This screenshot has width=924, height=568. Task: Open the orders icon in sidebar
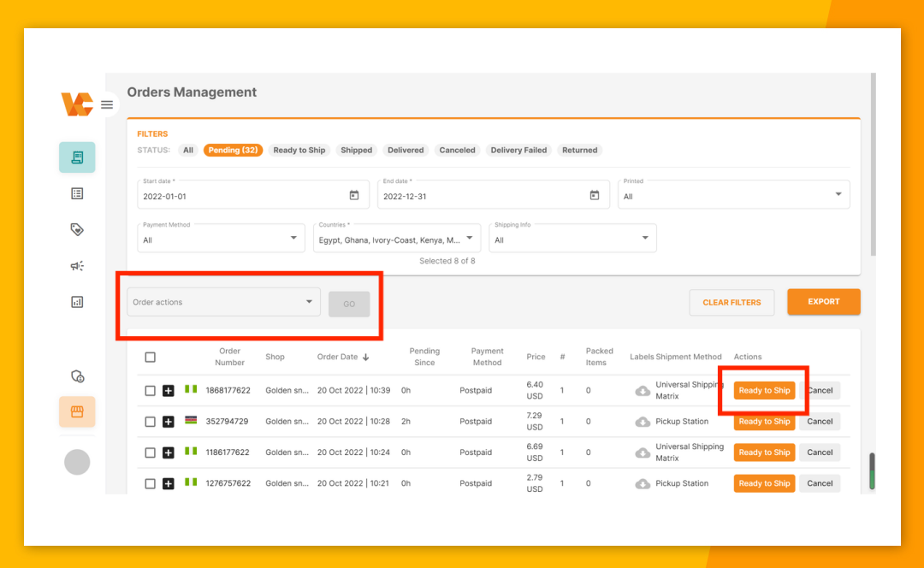(77, 157)
